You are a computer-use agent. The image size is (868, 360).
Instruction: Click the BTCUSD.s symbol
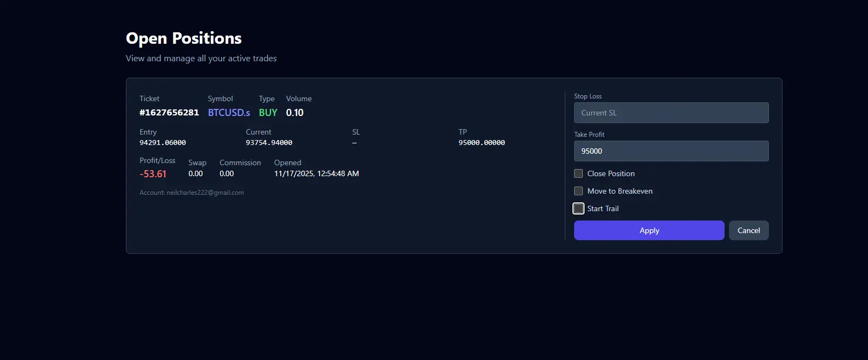point(229,112)
